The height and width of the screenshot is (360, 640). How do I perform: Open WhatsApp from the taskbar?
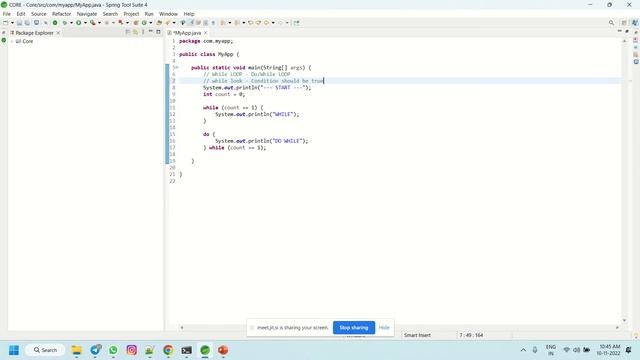pyautogui.click(x=113, y=350)
